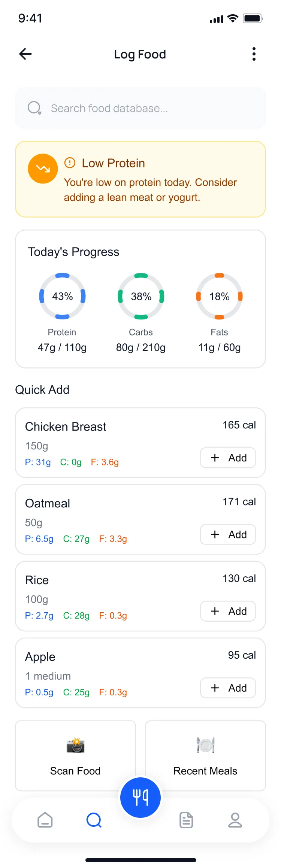Tap the orange low protein trend icon
The height and width of the screenshot is (868, 281).
[43, 169]
